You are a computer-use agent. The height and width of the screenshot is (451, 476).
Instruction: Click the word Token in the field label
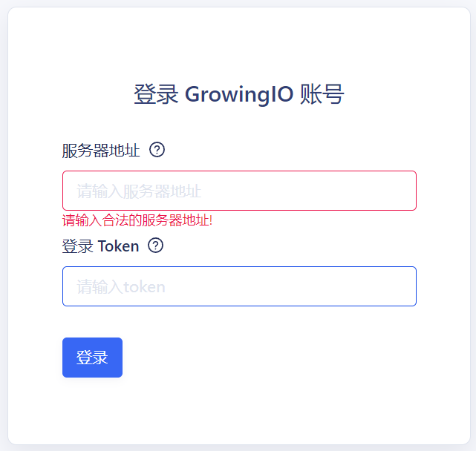point(118,246)
